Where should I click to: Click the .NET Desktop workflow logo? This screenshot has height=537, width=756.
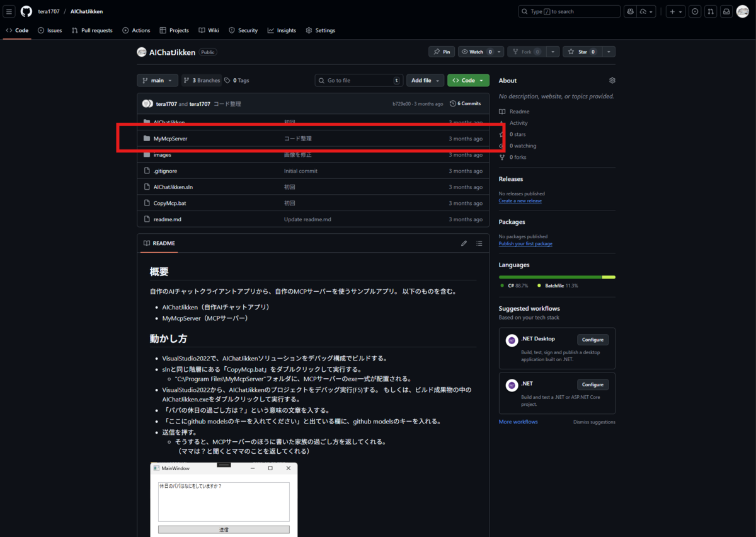click(512, 340)
